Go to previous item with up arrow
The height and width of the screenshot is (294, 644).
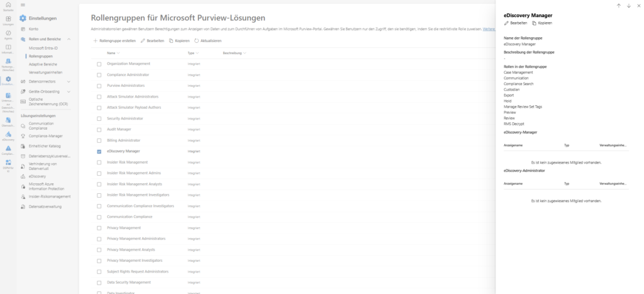pyautogui.click(x=619, y=6)
